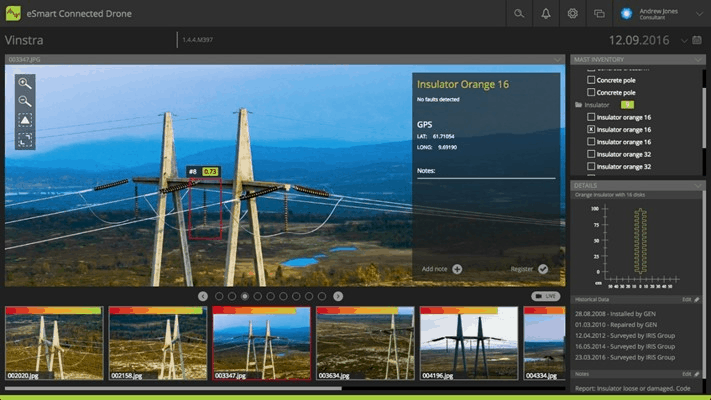
Task: Click '16.05.2014 - Surveyed by IRIS Group'
Action: point(625,346)
